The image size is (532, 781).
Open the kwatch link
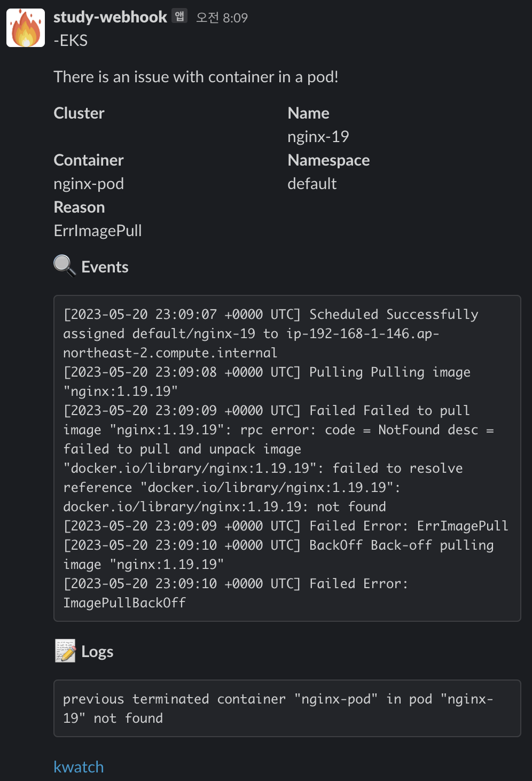[x=79, y=767]
